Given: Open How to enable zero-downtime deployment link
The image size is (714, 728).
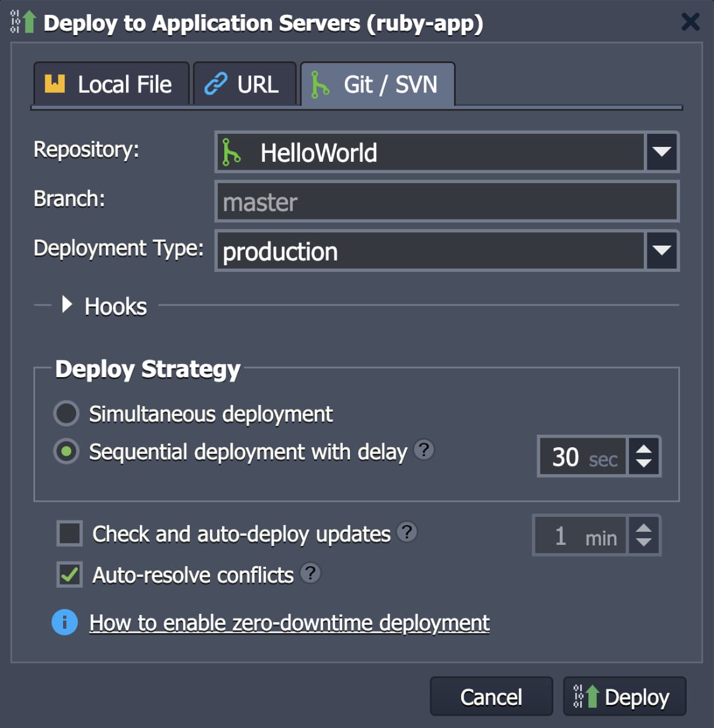Looking at the screenshot, I should click(289, 623).
